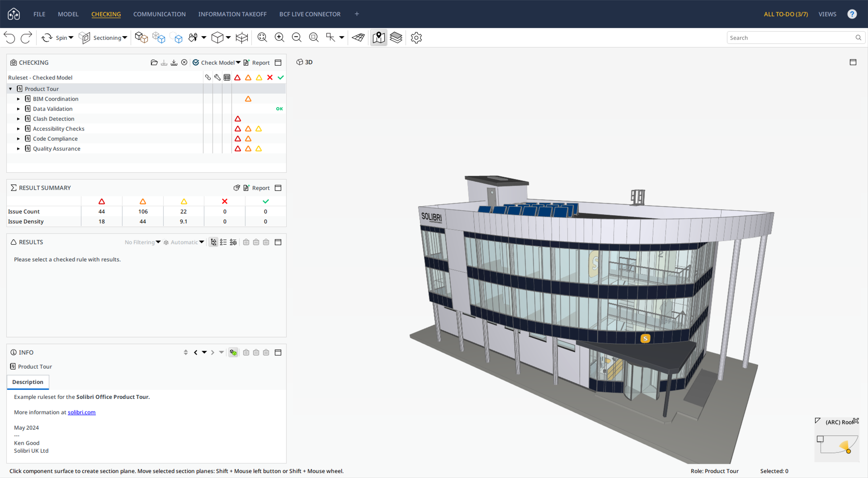Image resolution: width=868 pixels, height=478 pixels.
Task: Click the help question mark icon
Action: click(852, 14)
